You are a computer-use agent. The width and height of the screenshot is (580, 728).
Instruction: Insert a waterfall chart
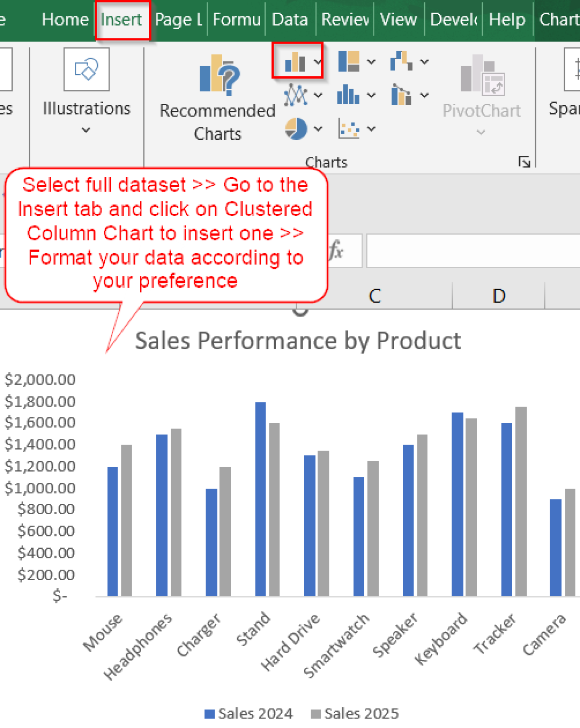[401, 61]
